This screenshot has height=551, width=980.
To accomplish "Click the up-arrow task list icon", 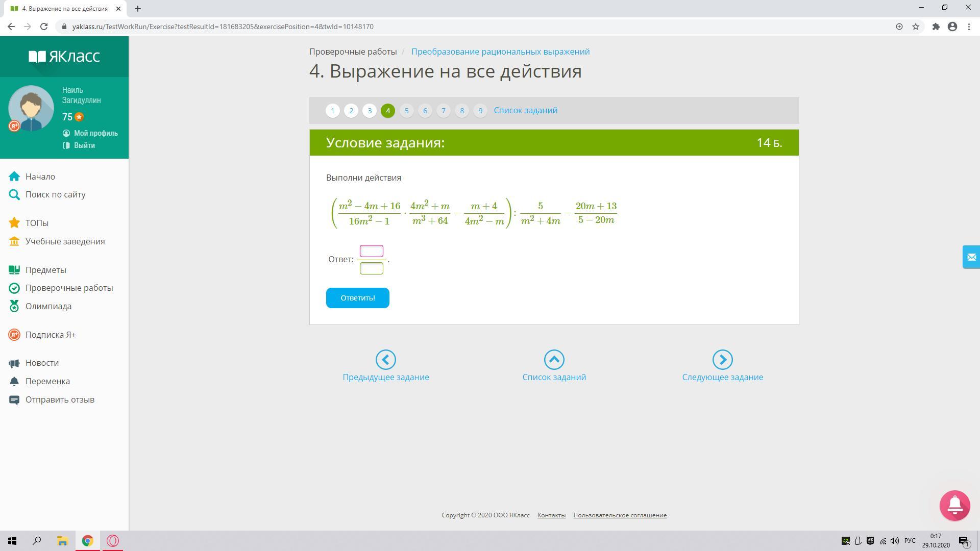I will 554,360.
